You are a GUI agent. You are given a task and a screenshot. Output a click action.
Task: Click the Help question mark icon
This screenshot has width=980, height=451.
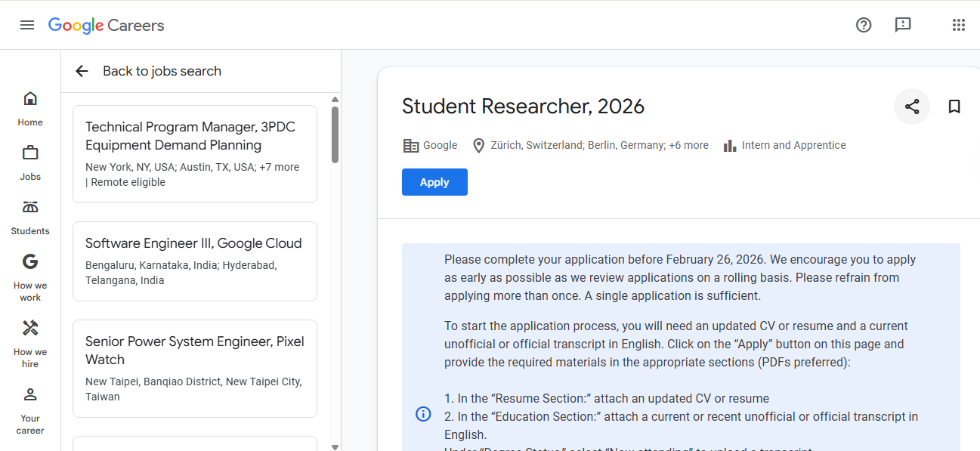pyautogui.click(x=864, y=25)
